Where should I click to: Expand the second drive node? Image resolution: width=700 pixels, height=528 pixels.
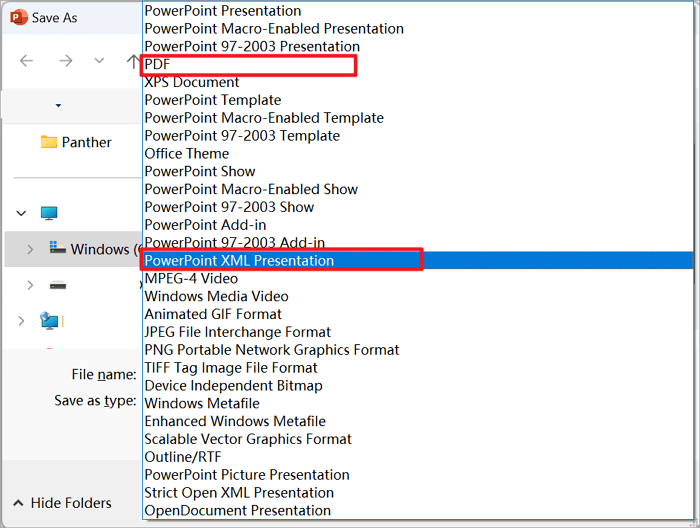[30, 285]
